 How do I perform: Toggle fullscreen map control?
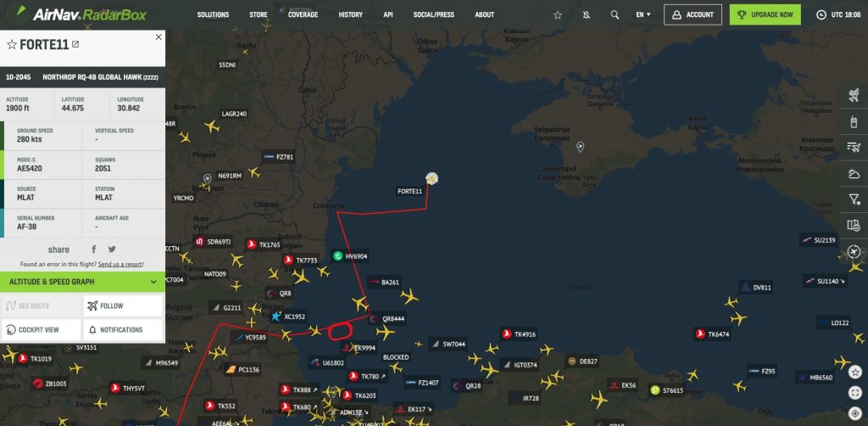(x=856, y=392)
